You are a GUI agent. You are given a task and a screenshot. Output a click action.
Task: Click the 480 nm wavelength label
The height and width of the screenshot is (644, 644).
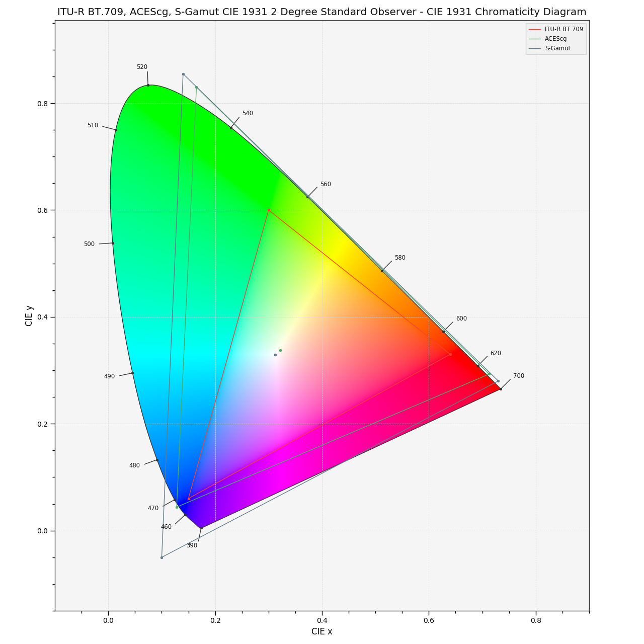coord(134,465)
